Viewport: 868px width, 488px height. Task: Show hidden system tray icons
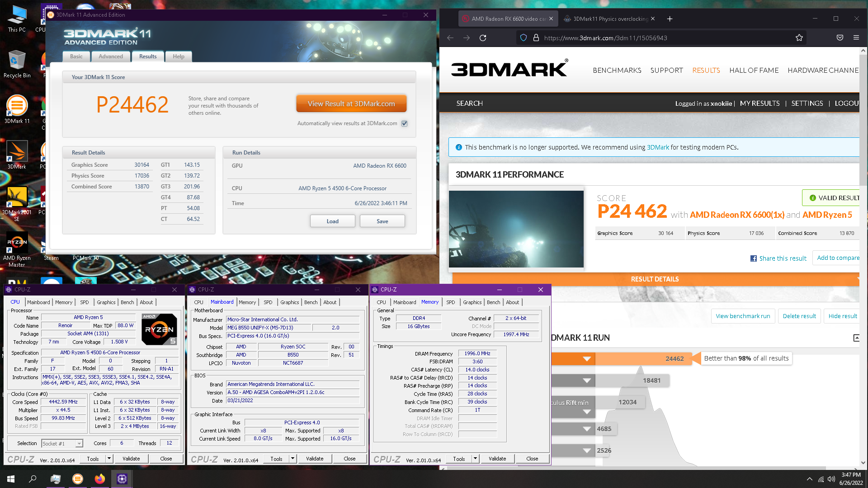coord(809,479)
